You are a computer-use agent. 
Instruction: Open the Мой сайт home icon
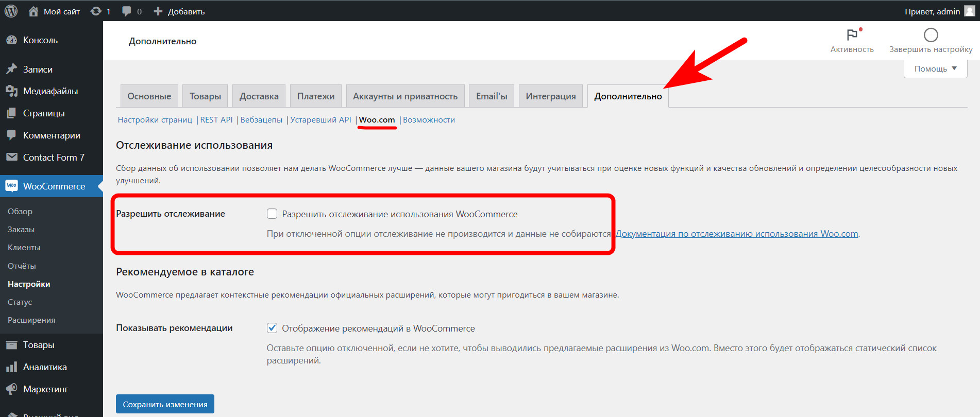point(33,11)
